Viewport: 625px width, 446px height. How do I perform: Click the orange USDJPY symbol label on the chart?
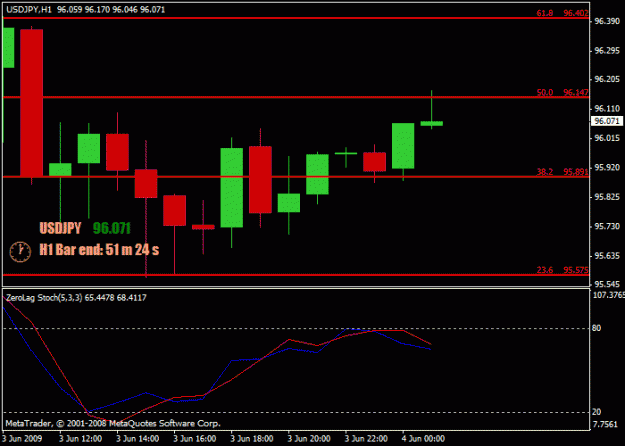(x=60, y=228)
